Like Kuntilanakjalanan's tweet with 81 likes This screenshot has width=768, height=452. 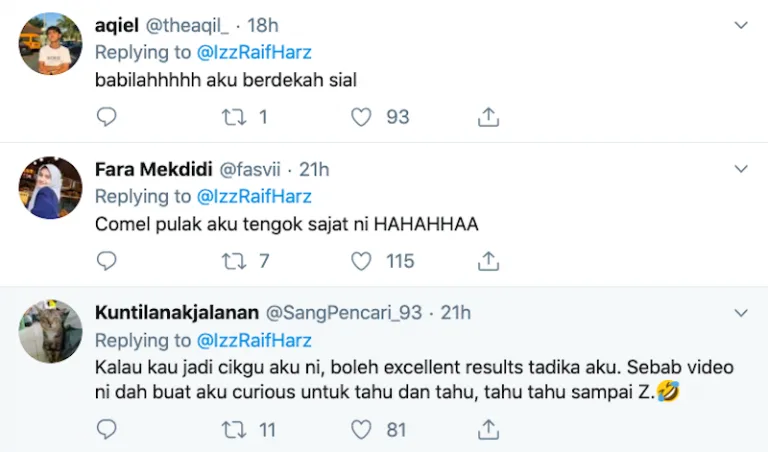pos(361,430)
